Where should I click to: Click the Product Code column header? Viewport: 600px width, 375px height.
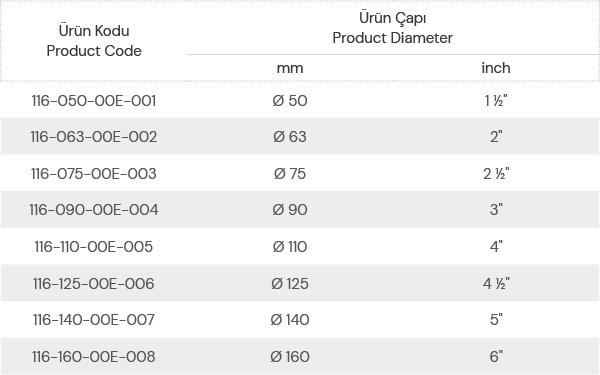click(94, 41)
